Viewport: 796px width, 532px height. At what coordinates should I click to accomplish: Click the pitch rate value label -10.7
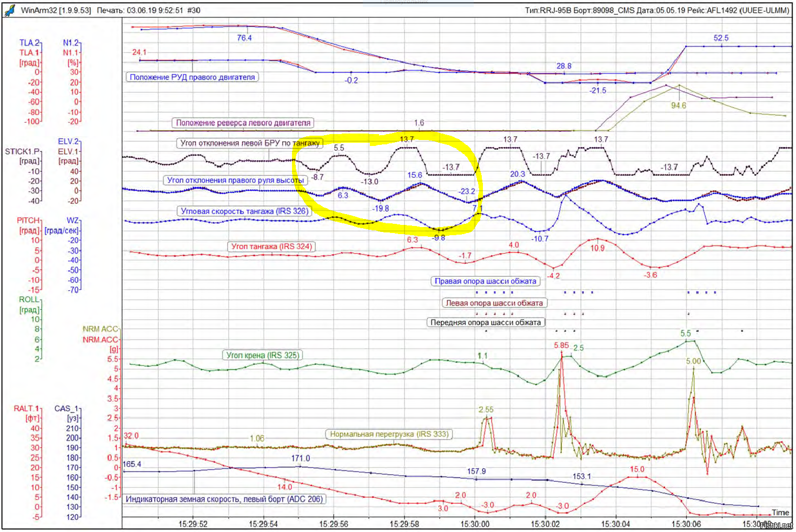click(x=540, y=238)
